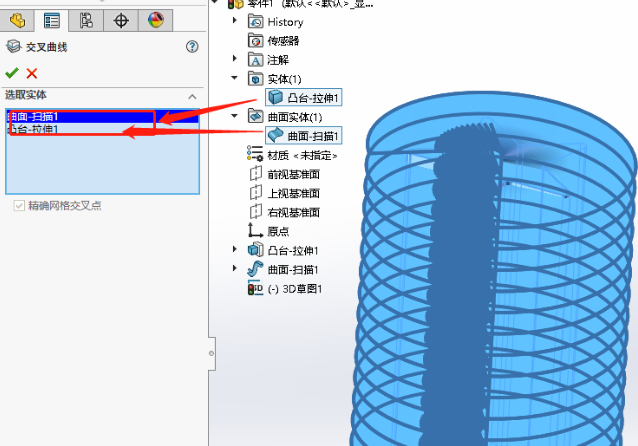Click the 曲面-扫描1 sweep feature icon
The width and height of the screenshot is (638, 446).
point(256,269)
